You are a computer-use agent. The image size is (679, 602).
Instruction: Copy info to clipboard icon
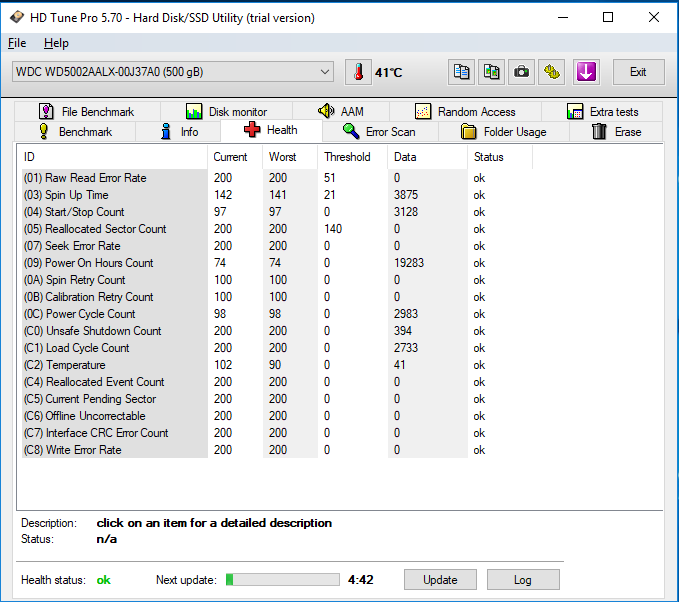click(x=461, y=72)
